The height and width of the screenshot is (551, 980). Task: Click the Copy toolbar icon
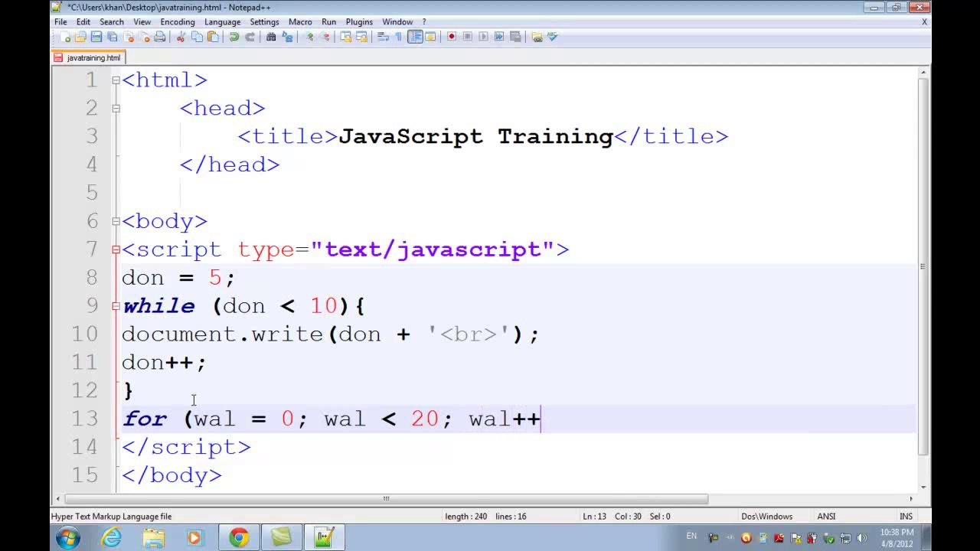pos(197,37)
